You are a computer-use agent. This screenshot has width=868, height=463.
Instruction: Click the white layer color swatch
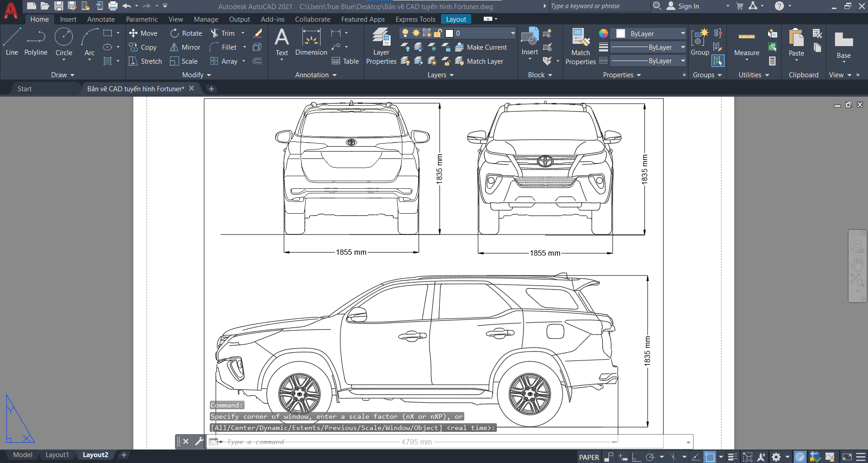pyautogui.click(x=449, y=33)
